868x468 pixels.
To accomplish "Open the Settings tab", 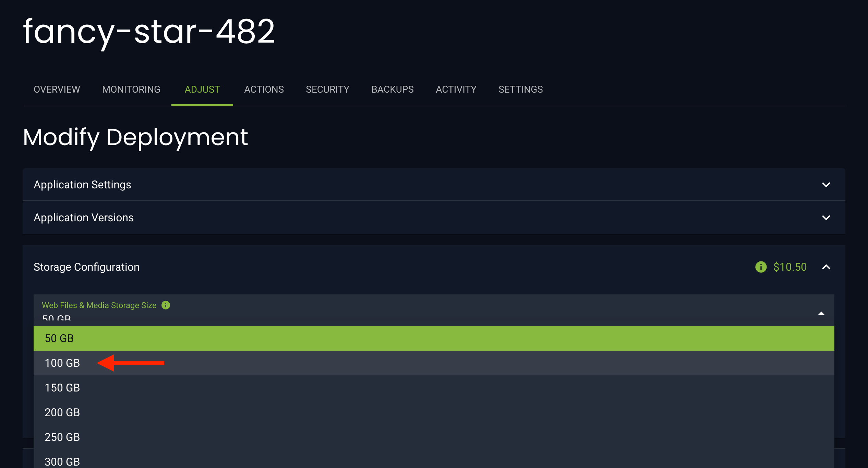I will [520, 89].
